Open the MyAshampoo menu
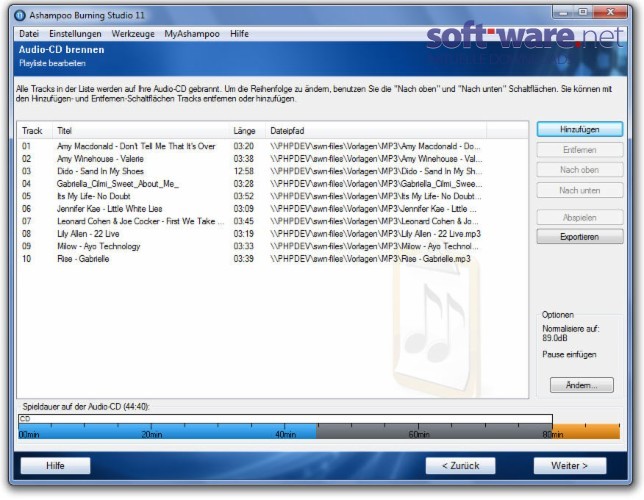This screenshot has height=500, width=644. (x=192, y=34)
